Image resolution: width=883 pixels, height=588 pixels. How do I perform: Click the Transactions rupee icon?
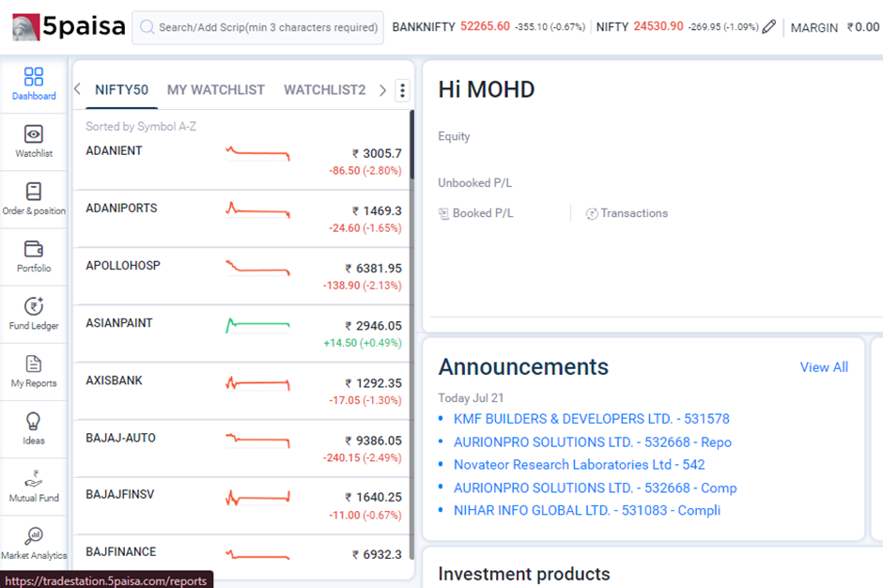pyautogui.click(x=591, y=213)
